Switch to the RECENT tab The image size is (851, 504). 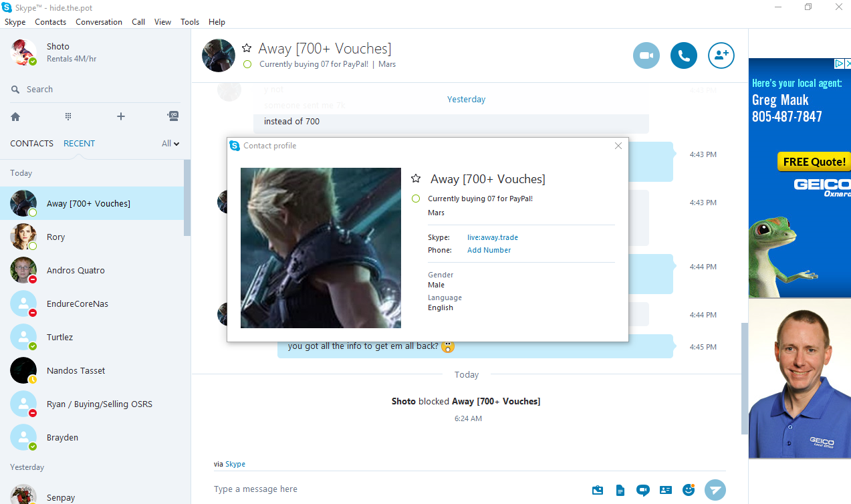80,143
